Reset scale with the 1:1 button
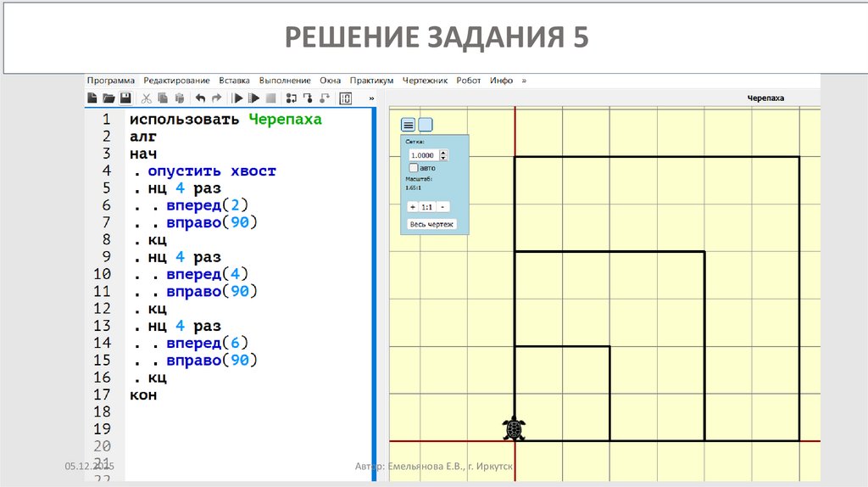 (x=427, y=207)
